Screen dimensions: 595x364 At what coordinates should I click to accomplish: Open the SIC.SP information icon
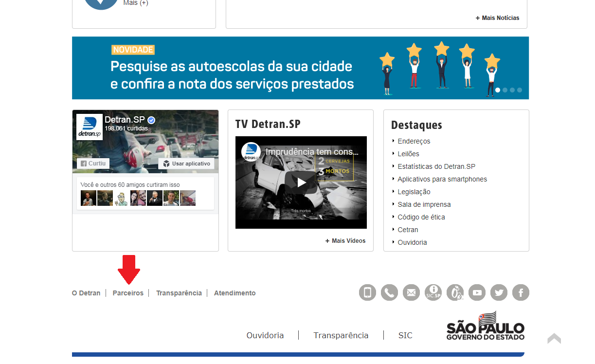[x=433, y=292]
